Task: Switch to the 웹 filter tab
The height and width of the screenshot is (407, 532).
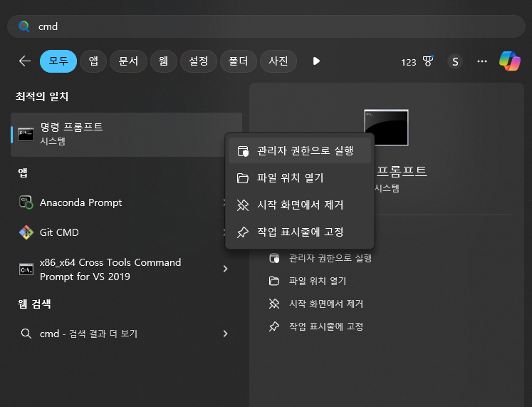Action: click(164, 61)
